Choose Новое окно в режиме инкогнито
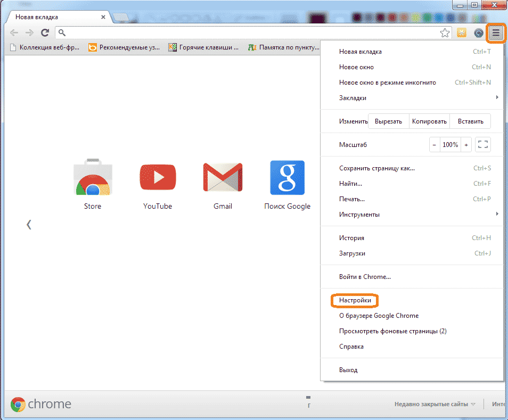508x420 pixels. click(387, 83)
